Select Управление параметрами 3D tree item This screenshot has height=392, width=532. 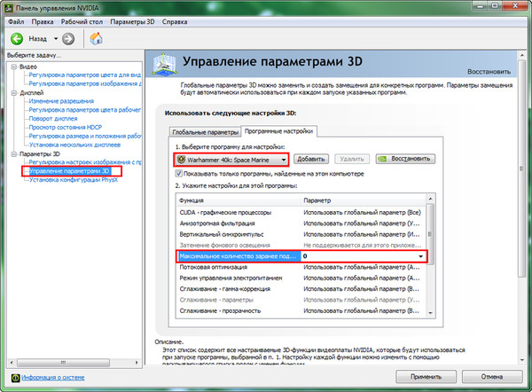(x=70, y=171)
